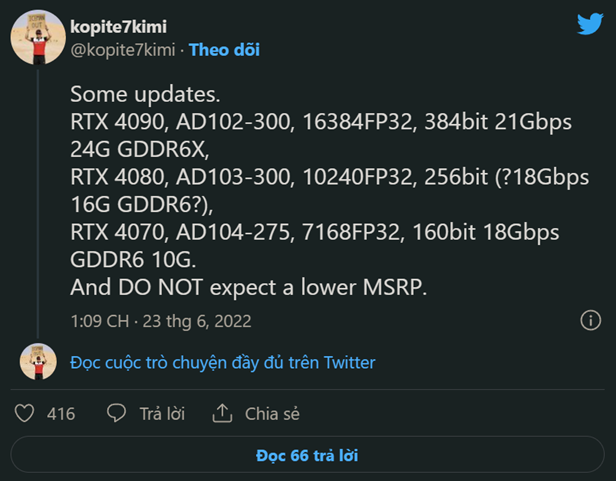This screenshot has height=481, width=616.
Task: Click the small avatar beside conversation link
Action: tap(38, 362)
